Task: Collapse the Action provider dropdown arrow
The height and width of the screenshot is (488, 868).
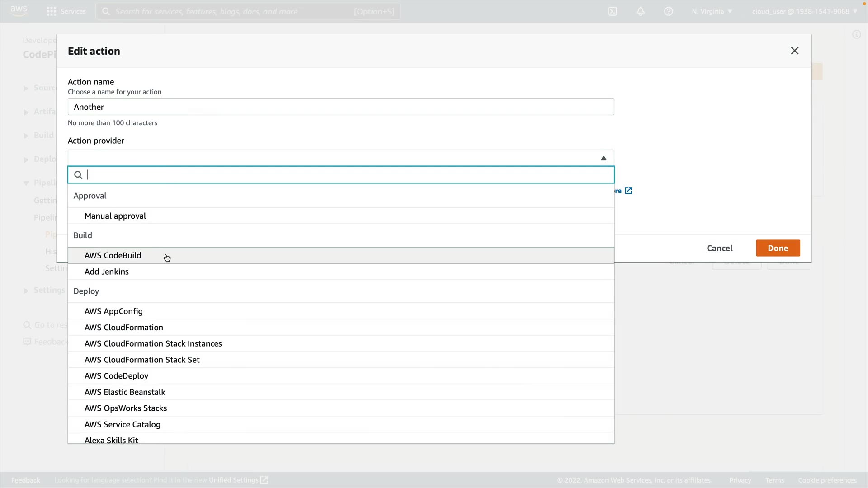Action: pos(604,158)
